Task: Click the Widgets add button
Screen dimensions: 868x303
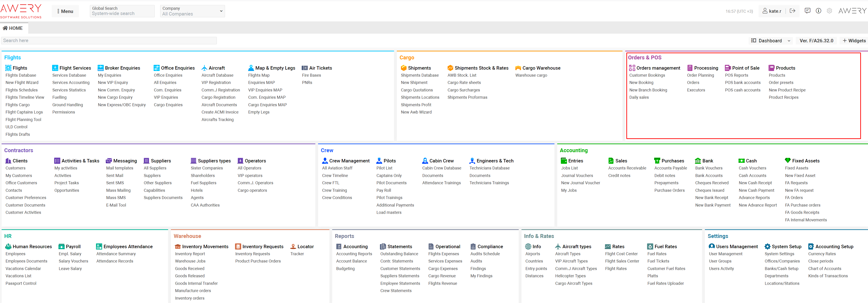Action: click(854, 40)
